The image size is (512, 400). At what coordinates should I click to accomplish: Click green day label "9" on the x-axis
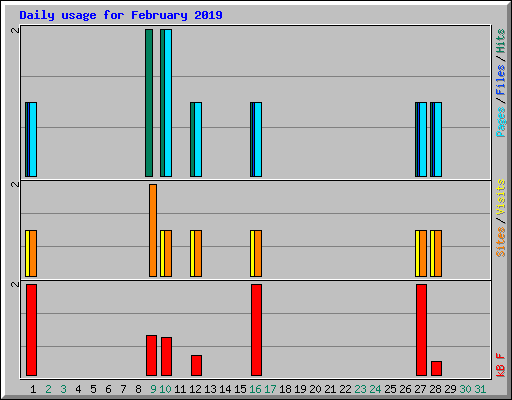click(x=153, y=389)
